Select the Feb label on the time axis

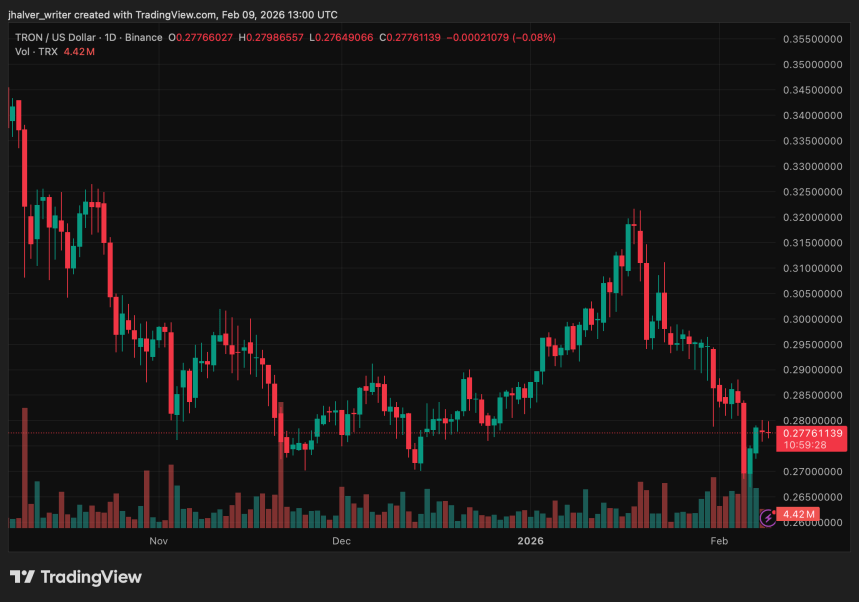[718, 540]
